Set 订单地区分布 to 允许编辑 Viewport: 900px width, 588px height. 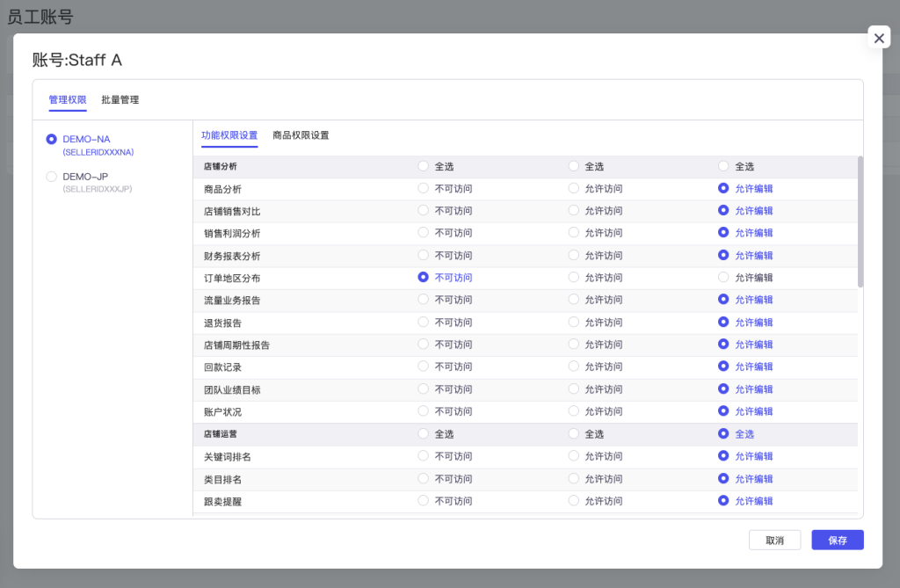coord(723,278)
